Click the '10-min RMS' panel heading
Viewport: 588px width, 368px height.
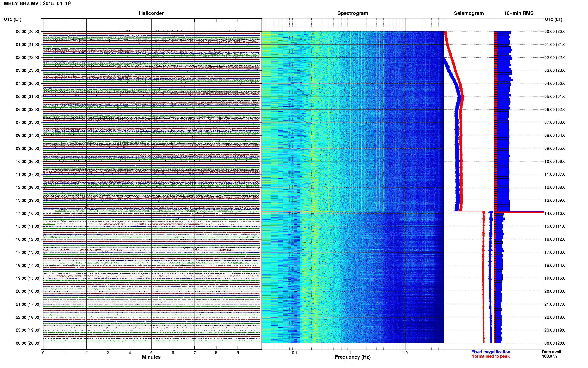519,13
